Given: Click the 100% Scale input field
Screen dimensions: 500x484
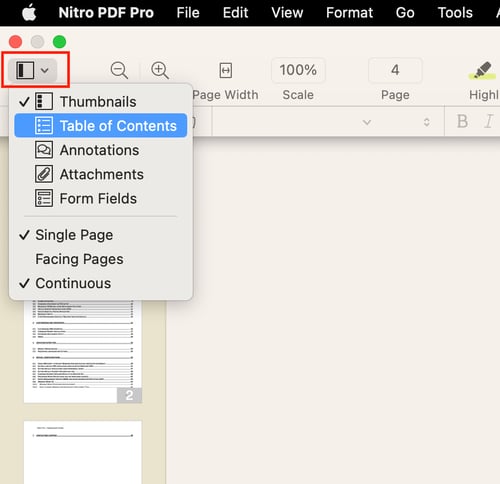Looking at the screenshot, I should (x=298, y=70).
